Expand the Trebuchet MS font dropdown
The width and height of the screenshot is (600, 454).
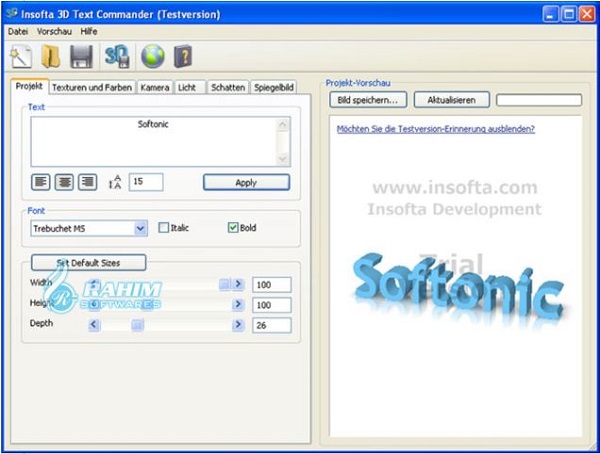(x=140, y=229)
